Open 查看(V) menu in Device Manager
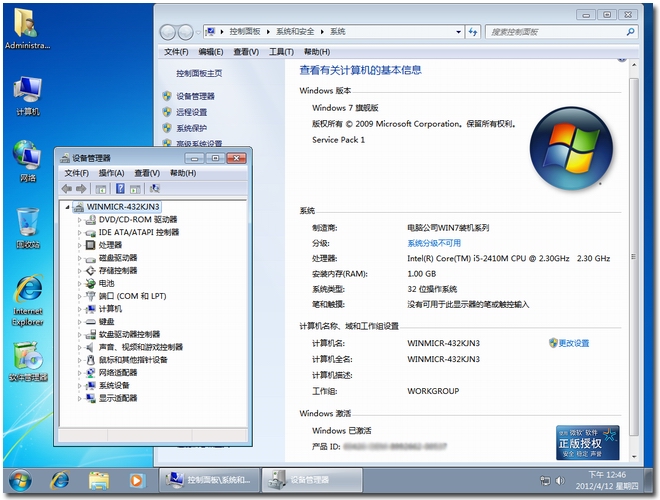Viewport: 660px width, 500px height. tap(147, 173)
